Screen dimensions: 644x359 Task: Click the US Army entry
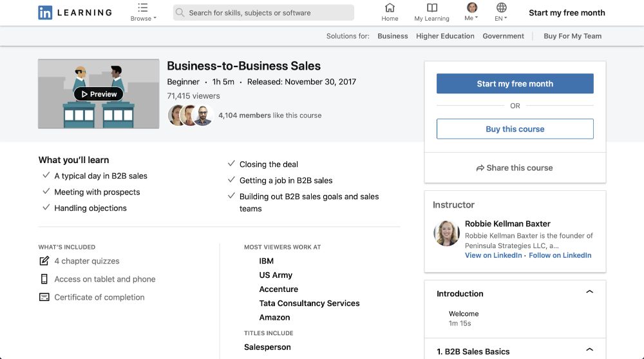(x=276, y=275)
